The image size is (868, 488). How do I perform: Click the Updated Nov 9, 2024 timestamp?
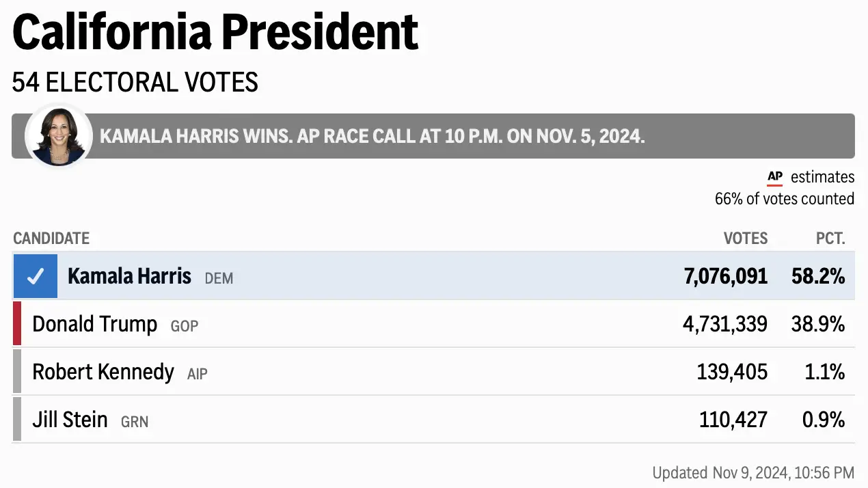752,472
